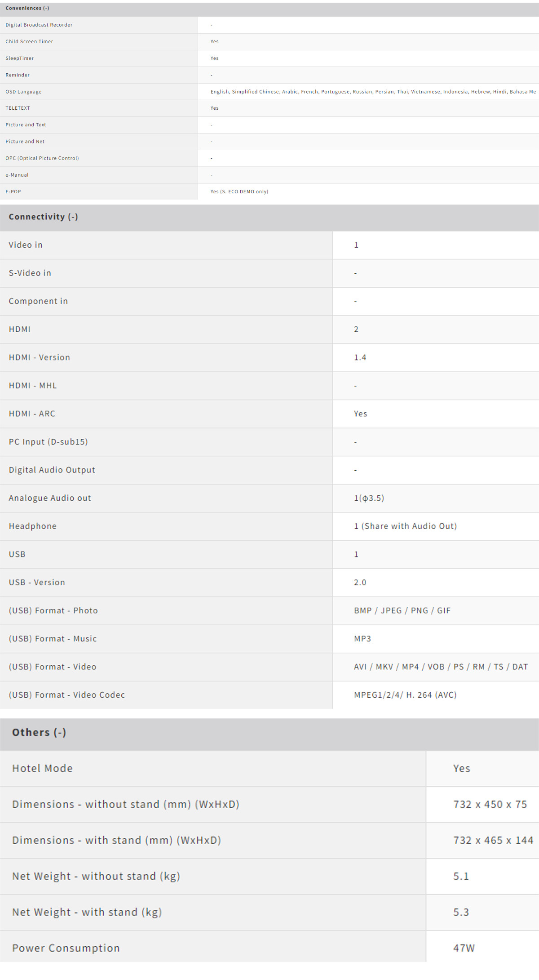Viewport: 539px width, 980px height.
Task: Select the Digital Audio Output label
Action: (x=52, y=470)
